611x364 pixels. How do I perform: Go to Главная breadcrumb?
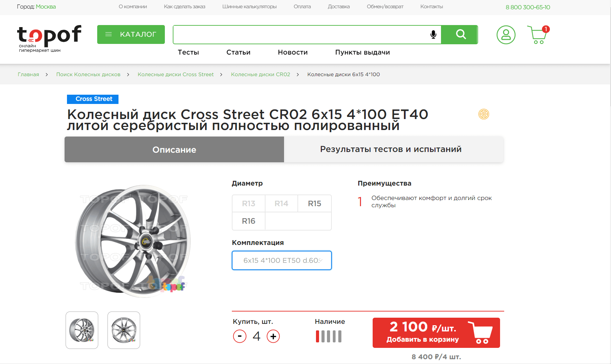pos(29,74)
